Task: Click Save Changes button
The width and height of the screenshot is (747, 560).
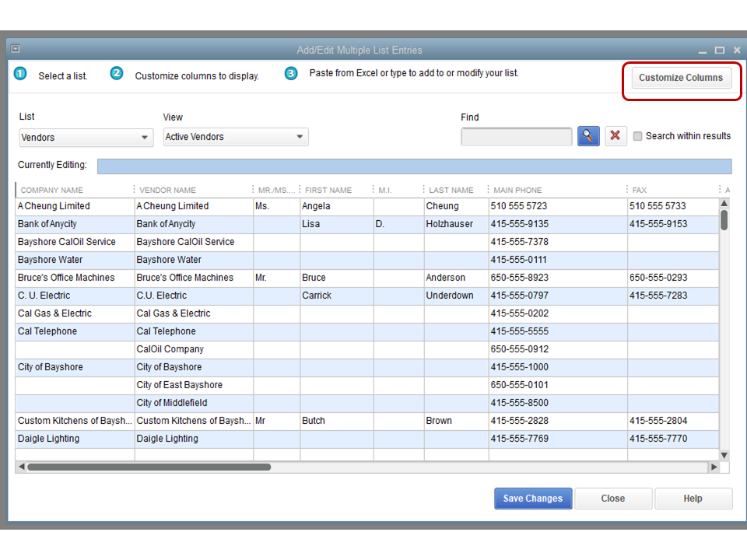Action: (x=533, y=499)
